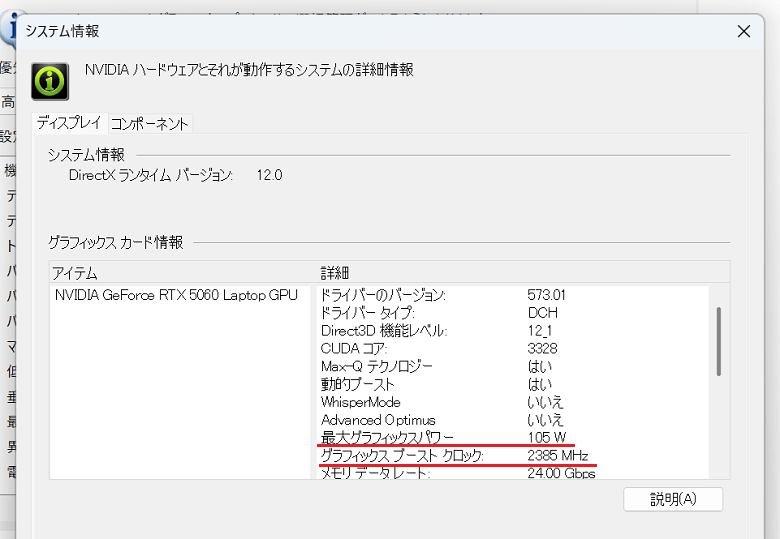
Task: Click the driver version value 573.01
Action: [x=546, y=295]
